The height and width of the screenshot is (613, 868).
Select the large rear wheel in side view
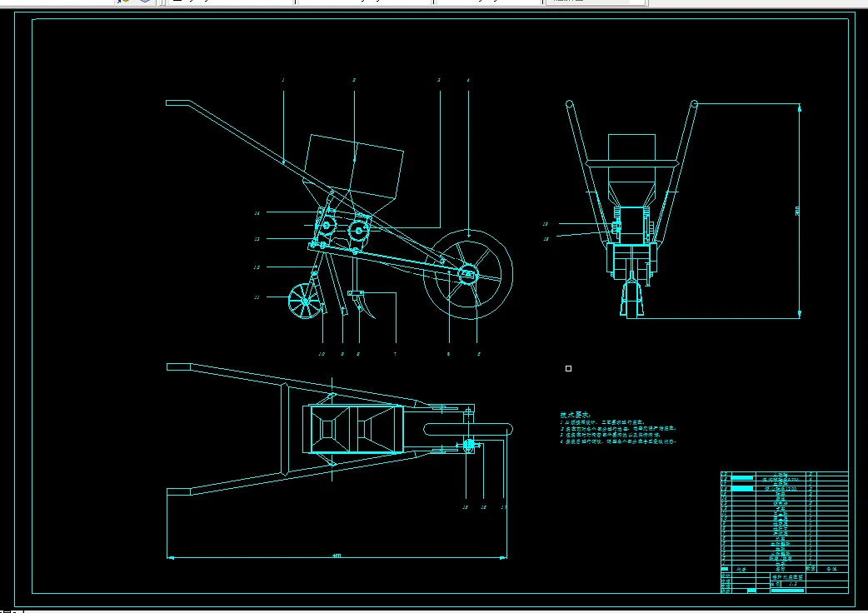pyautogui.click(x=468, y=274)
